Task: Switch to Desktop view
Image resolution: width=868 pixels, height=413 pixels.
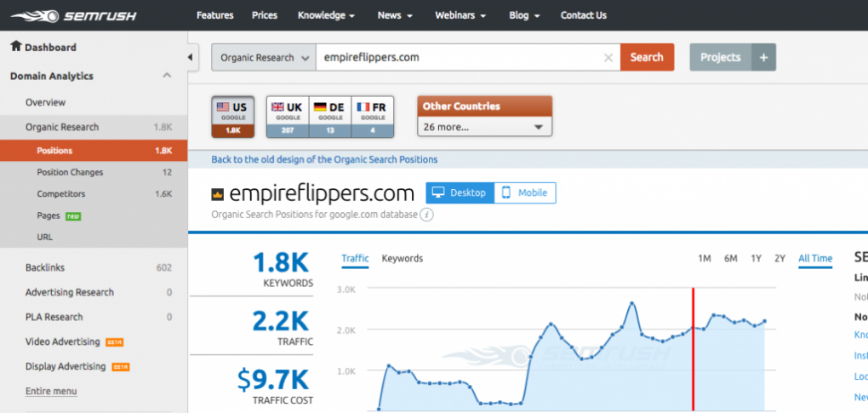Action: 460,192
